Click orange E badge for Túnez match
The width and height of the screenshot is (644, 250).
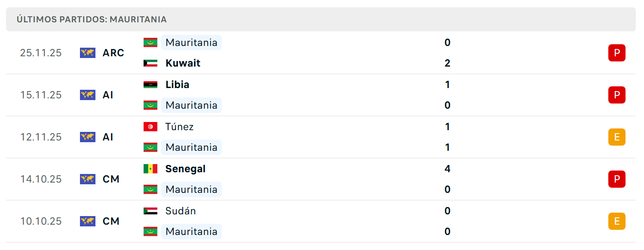click(616, 137)
